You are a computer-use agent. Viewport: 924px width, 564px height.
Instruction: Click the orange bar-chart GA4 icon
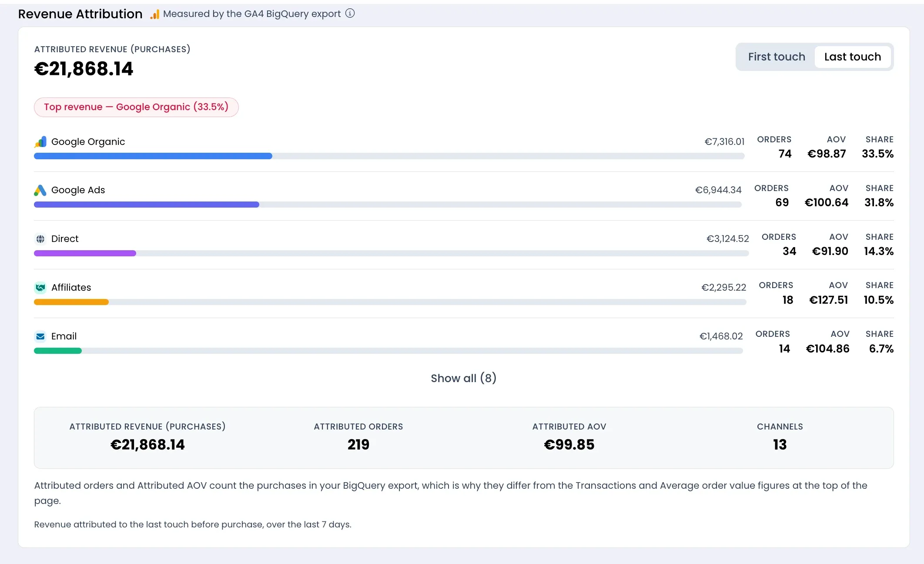click(x=155, y=14)
